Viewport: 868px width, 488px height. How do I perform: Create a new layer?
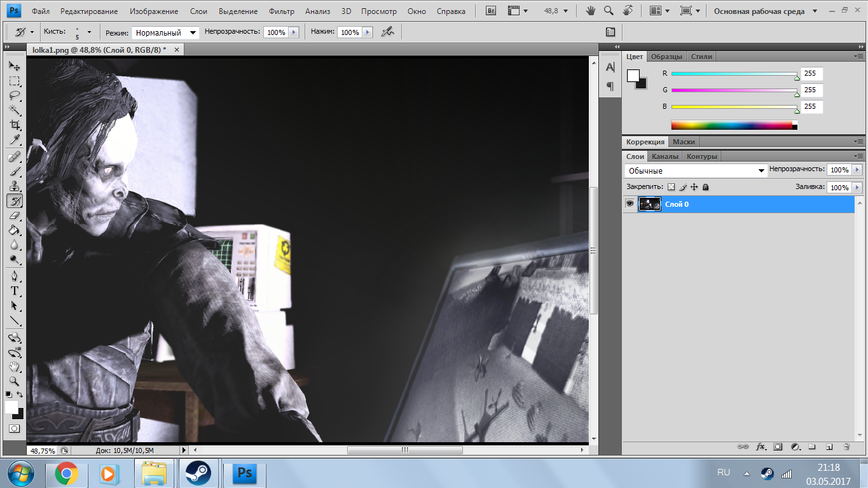[829, 447]
